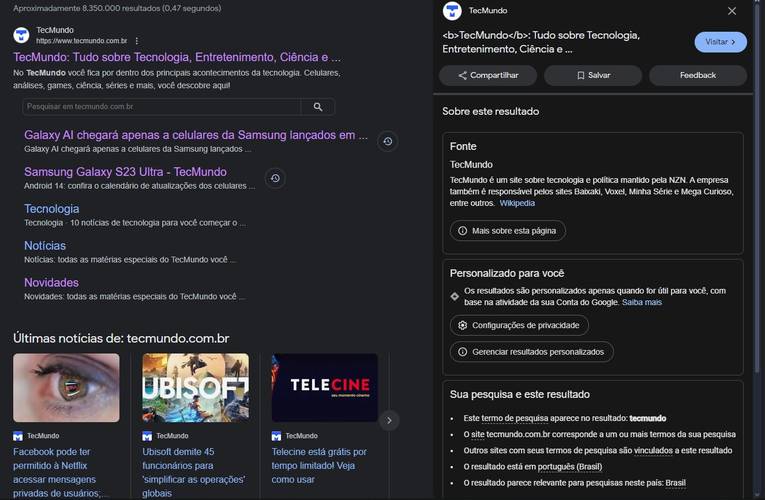Viewport: 765px width, 500px height.
Task: Click the TecMundo favicon in search result
Action: 21,35
